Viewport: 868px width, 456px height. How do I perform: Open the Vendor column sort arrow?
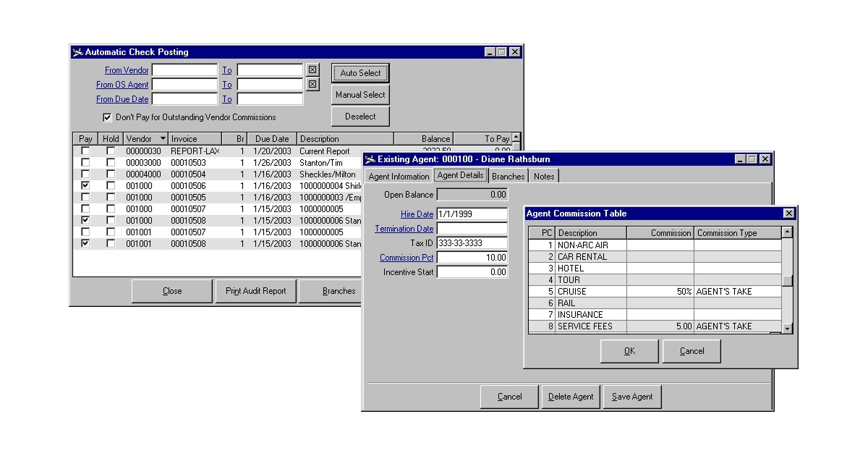coord(163,139)
